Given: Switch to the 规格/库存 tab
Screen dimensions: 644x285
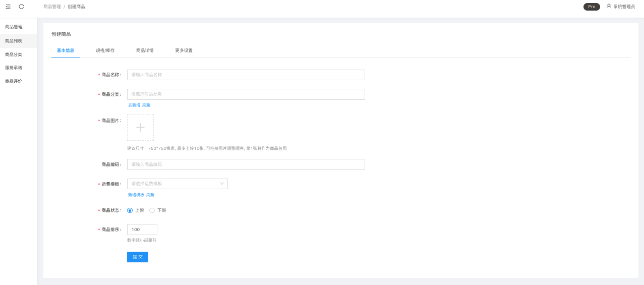Looking at the screenshot, I should click(105, 50).
